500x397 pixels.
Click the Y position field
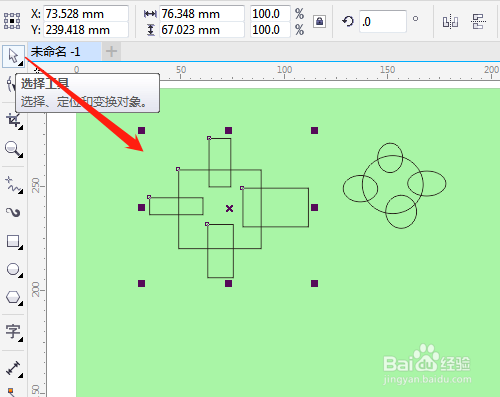(86, 30)
